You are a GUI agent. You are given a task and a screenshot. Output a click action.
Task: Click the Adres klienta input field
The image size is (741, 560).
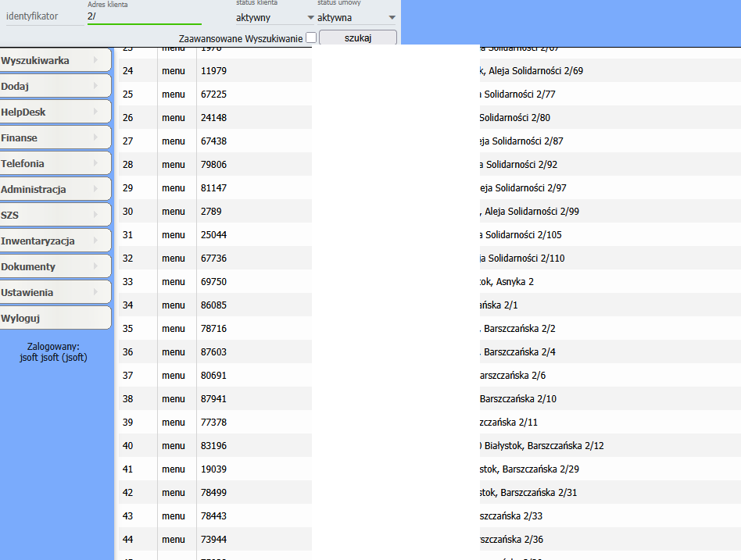point(144,16)
